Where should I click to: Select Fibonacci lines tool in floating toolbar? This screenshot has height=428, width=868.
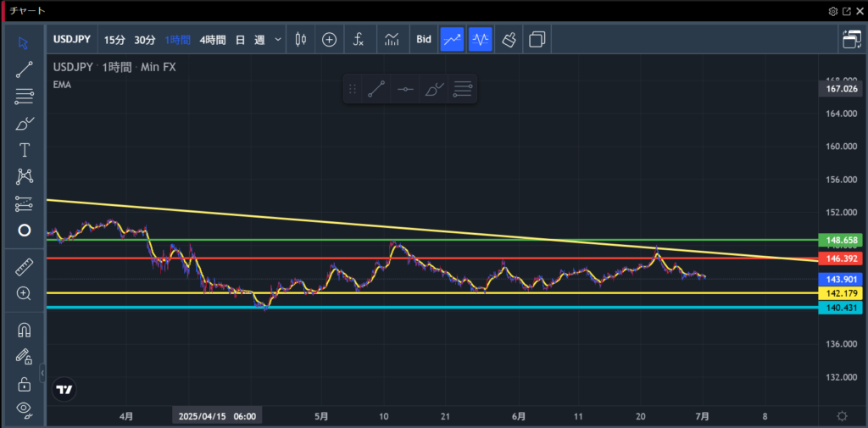pos(462,89)
